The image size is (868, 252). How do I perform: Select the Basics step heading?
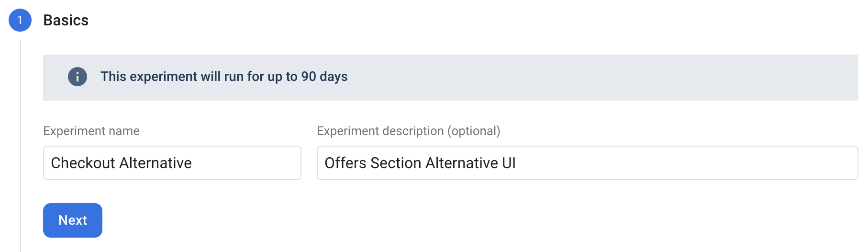coord(66,20)
